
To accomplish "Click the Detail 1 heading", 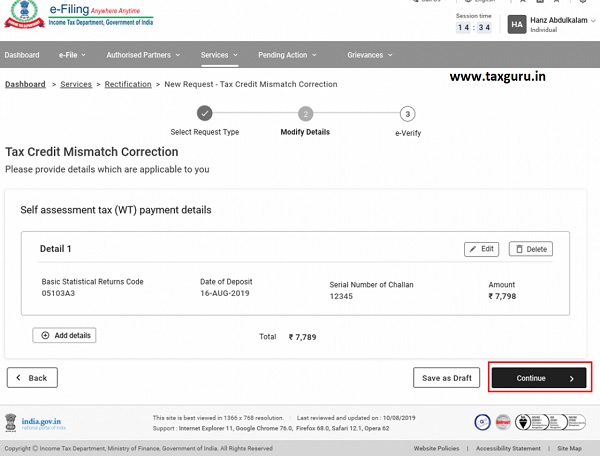I will 55,249.
